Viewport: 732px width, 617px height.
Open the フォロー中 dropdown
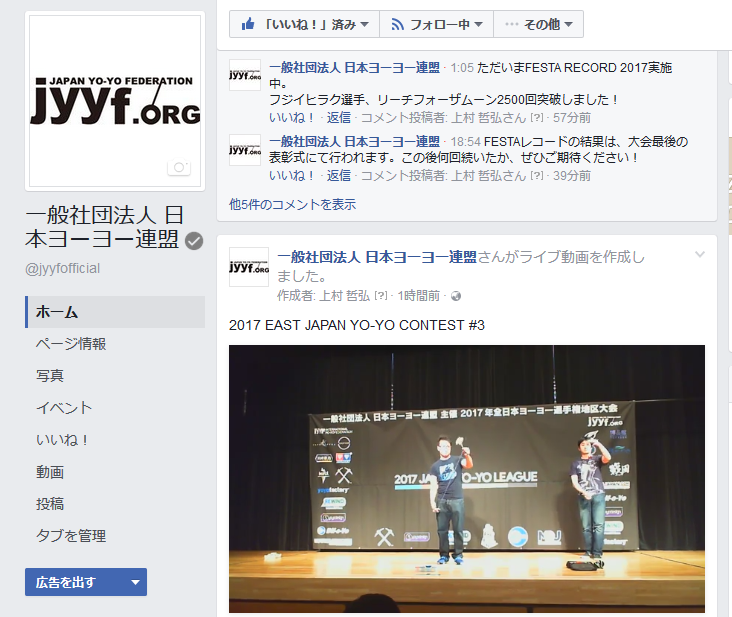(436, 24)
